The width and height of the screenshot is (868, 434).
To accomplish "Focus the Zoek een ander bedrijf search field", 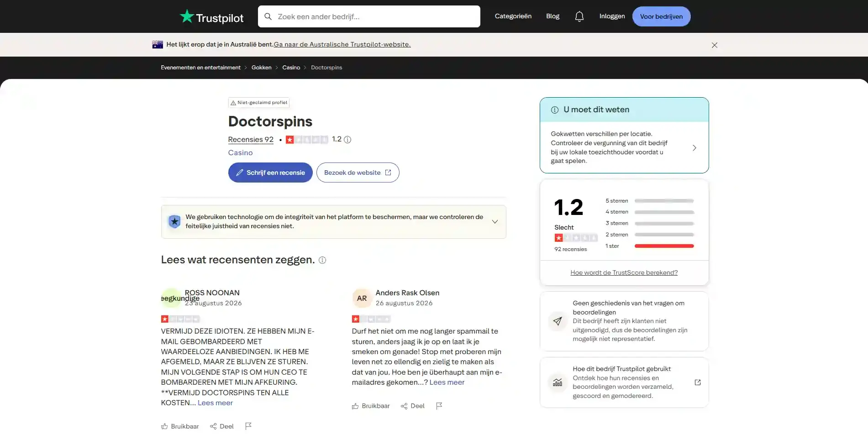I will 369,16.
